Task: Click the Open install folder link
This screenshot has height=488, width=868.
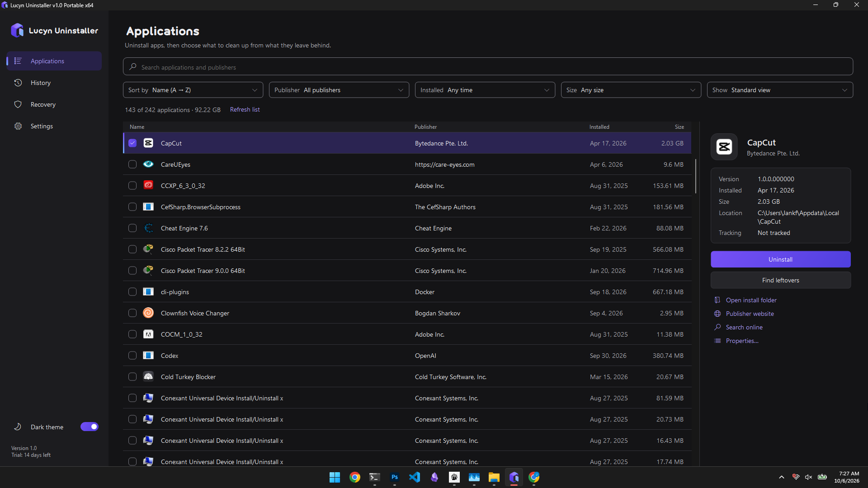Action: click(x=751, y=300)
